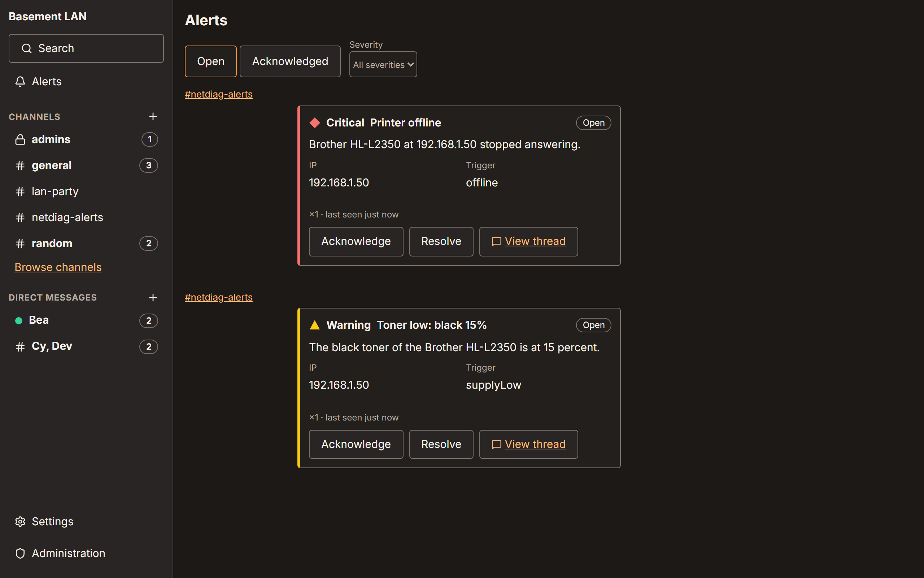Click the bell icon beside Alerts

click(x=20, y=81)
